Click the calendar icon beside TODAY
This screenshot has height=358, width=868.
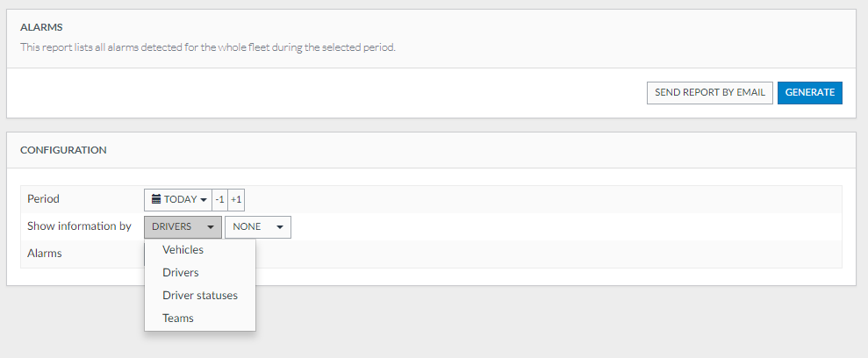tap(156, 199)
